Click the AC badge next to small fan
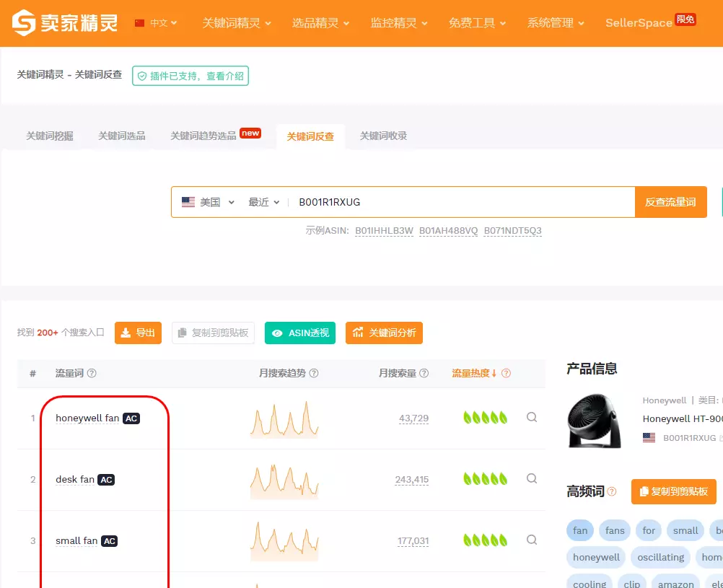 point(109,541)
